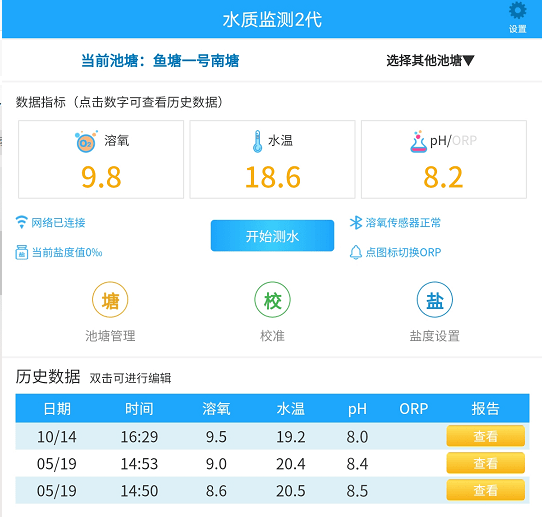Click the 盐度设置 label
This screenshot has height=517, width=542.
pos(435,336)
